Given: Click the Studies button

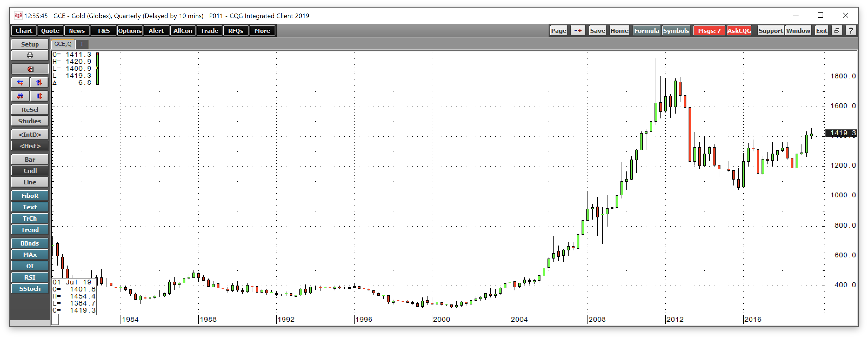Looking at the screenshot, I should pos(30,121).
